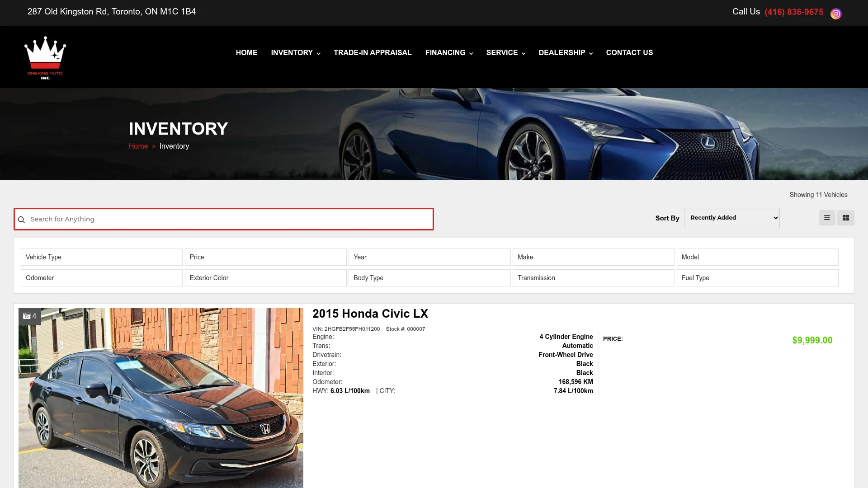The width and height of the screenshot is (868, 488).
Task: Open the photo count camera badge
Action: pos(30,316)
